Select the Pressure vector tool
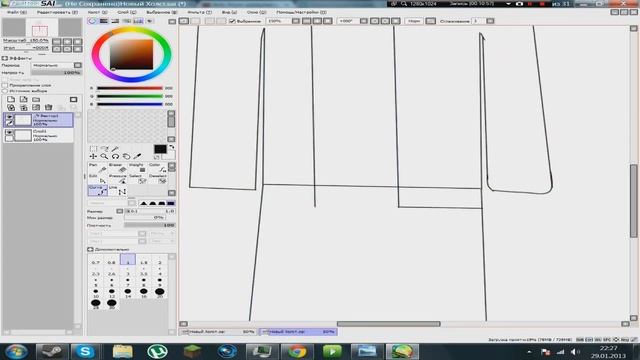The height and width of the screenshot is (360, 640). pyautogui.click(x=118, y=178)
